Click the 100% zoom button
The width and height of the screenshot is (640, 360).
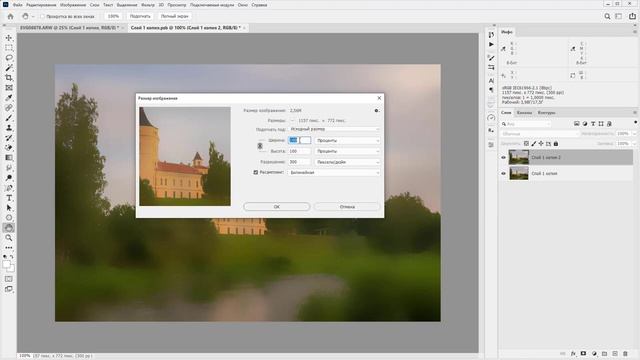pyautogui.click(x=113, y=16)
